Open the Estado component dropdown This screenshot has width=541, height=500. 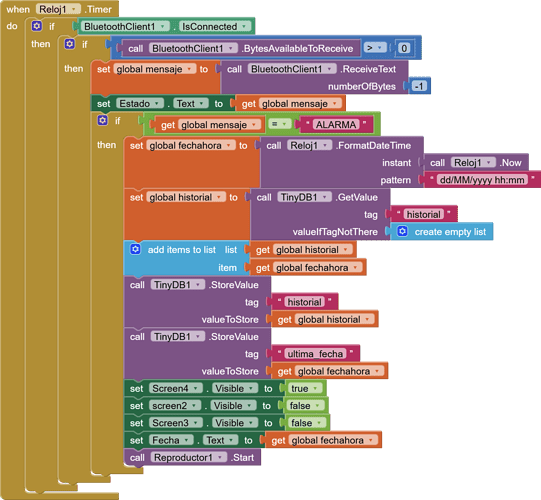139,104
